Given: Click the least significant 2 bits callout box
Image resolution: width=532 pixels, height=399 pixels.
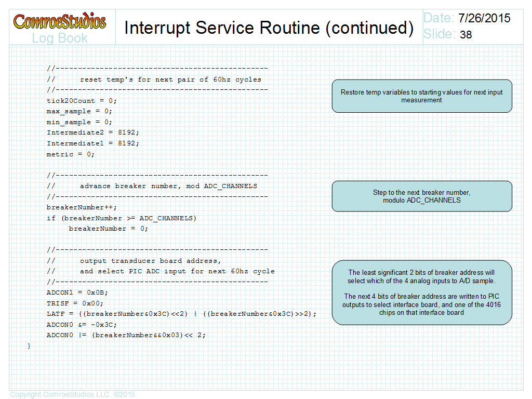Looking at the screenshot, I should point(422,292).
